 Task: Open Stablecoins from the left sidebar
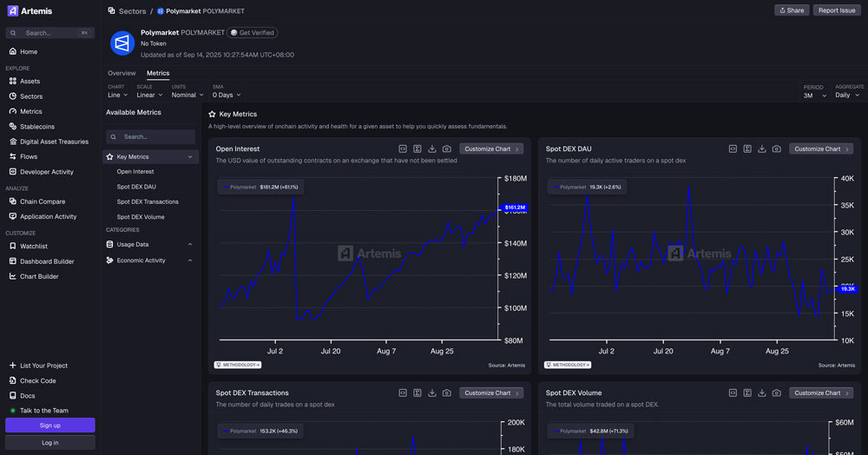36,126
